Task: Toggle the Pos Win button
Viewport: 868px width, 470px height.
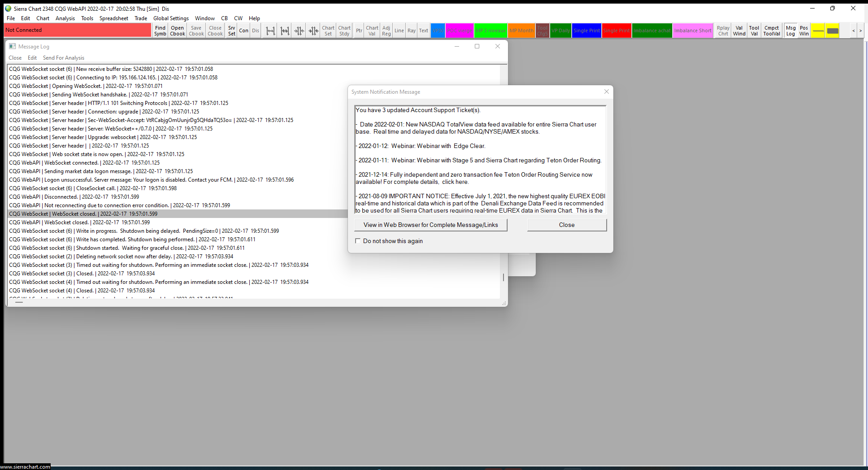Action: tap(804, 30)
